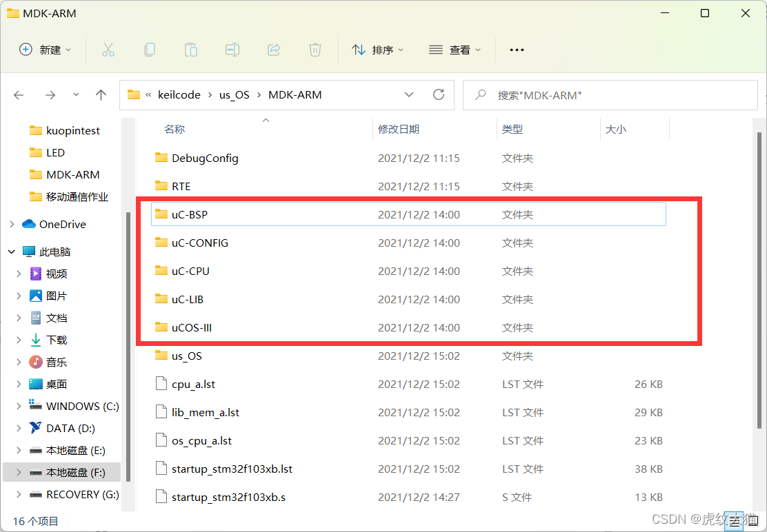Open kuopintest in navigation pane
767x532 pixels.
(x=64, y=130)
